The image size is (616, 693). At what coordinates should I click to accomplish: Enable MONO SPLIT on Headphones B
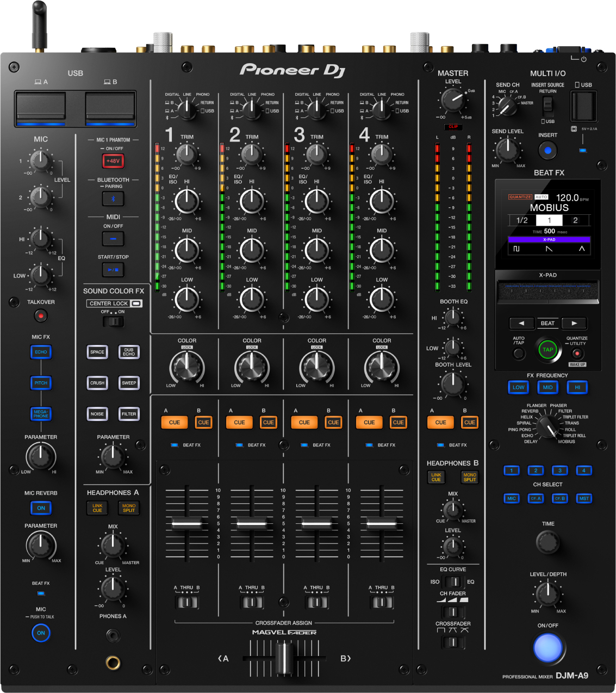[x=469, y=477]
